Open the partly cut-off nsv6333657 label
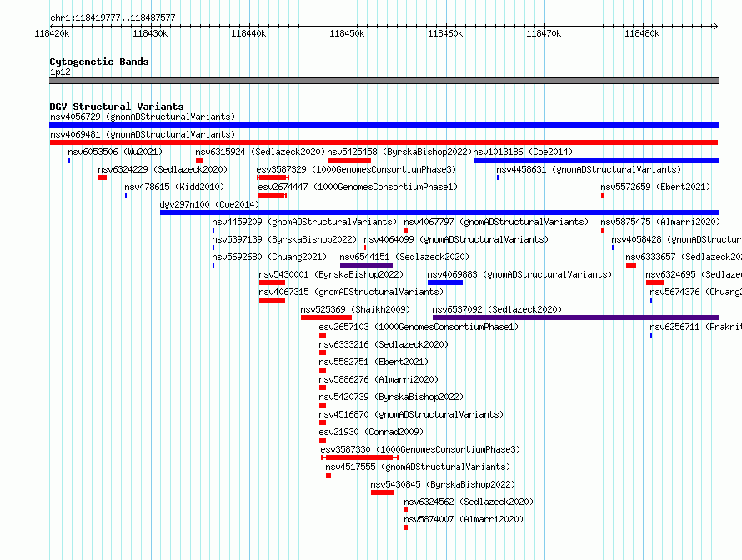Image resolution: width=742 pixels, height=560 pixels. coord(684,257)
